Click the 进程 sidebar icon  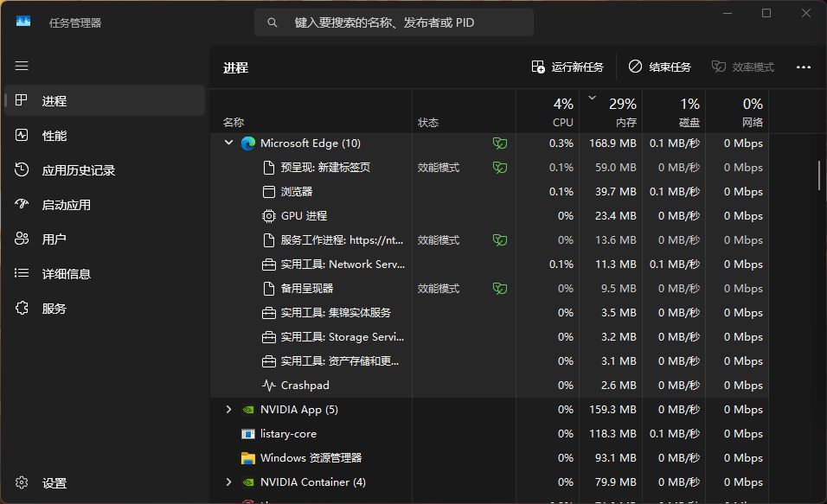click(x=21, y=100)
